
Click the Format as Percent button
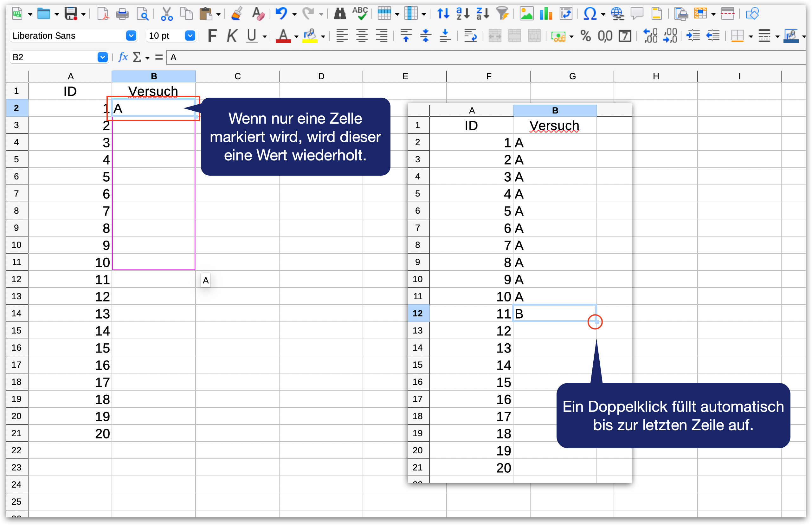(x=585, y=36)
